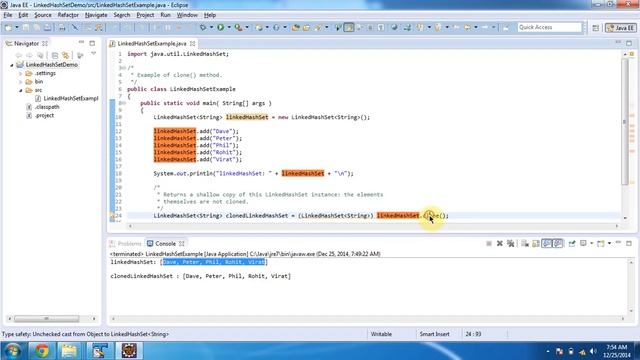Click Remove Launch X icon in Console
This screenshot has height=360, width=640.
[500, 244]
